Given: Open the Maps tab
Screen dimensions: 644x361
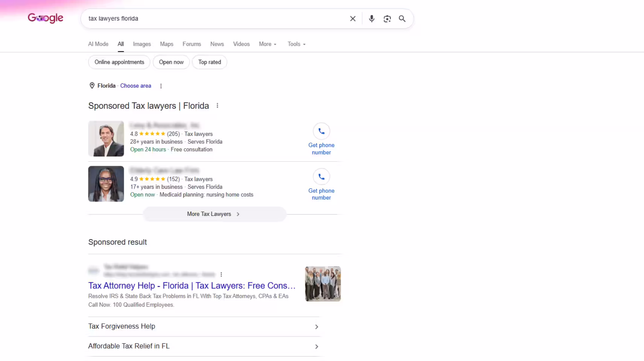Looking at the screenshot, I should [x=167, y=44].
